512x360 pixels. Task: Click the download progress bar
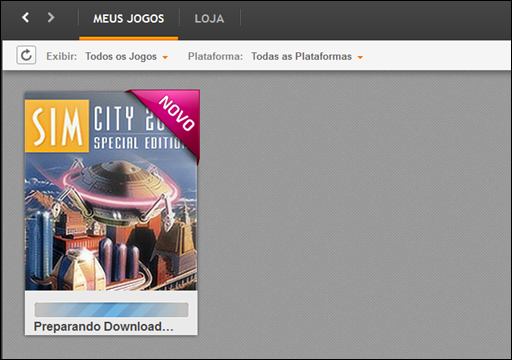111,310
